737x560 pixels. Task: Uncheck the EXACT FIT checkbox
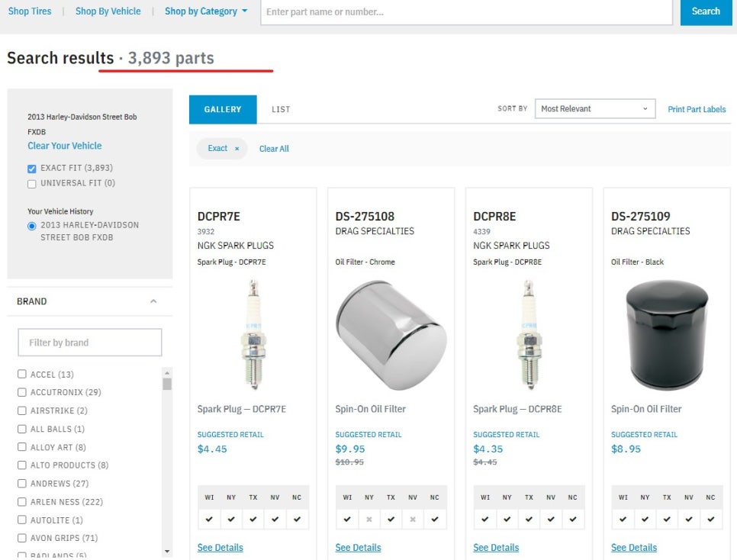(x=31, y=169)
